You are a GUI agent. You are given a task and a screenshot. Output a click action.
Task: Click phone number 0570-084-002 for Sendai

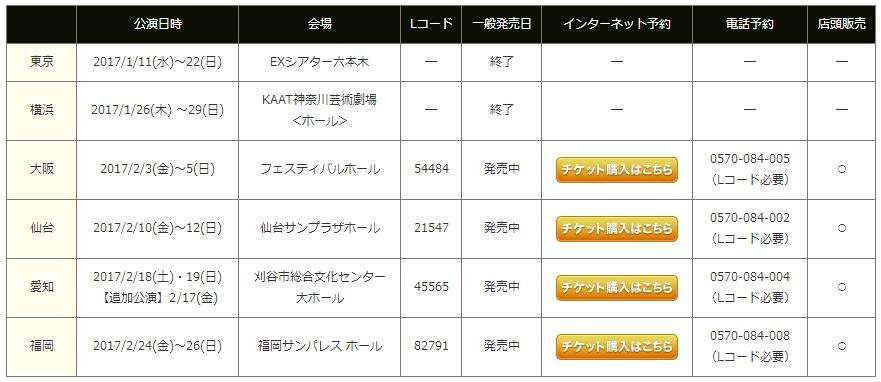click(750, 217)
